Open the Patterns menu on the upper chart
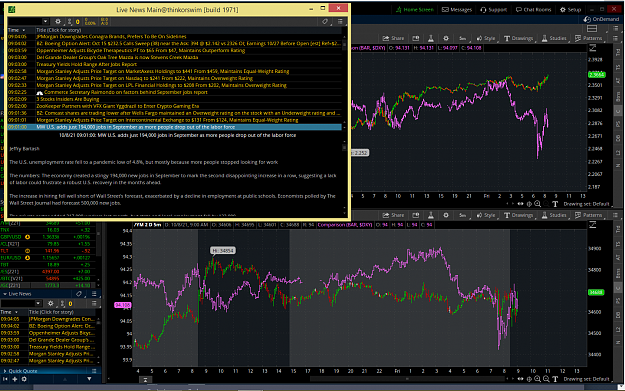This screenshot has height=391, width=625. [588, 38]
